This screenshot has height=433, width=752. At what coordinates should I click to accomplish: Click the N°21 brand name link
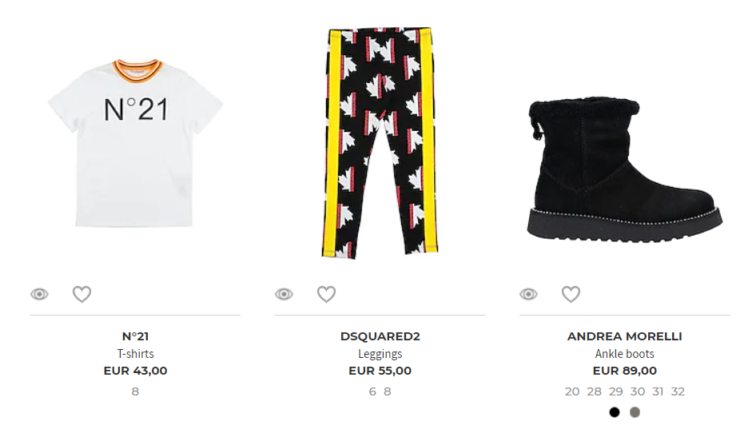point(135,337)
